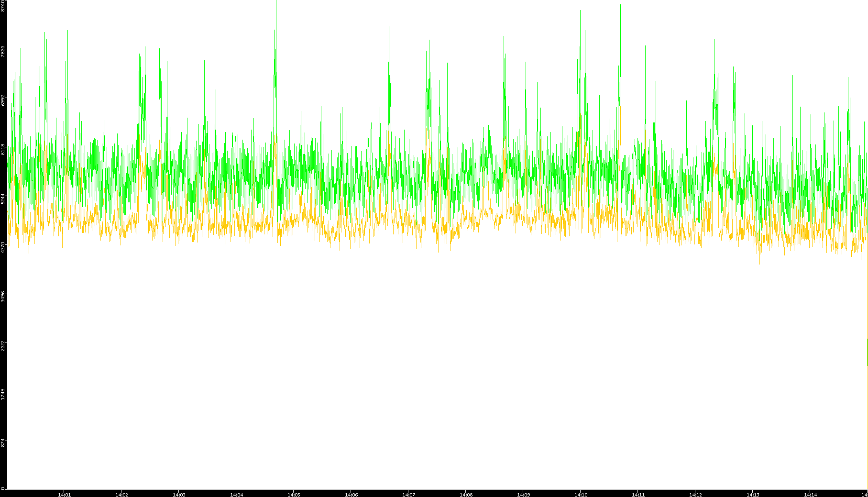
Task: Click the 14:07 time axis label
Action: pyautogui.click(x=408, y=495)
